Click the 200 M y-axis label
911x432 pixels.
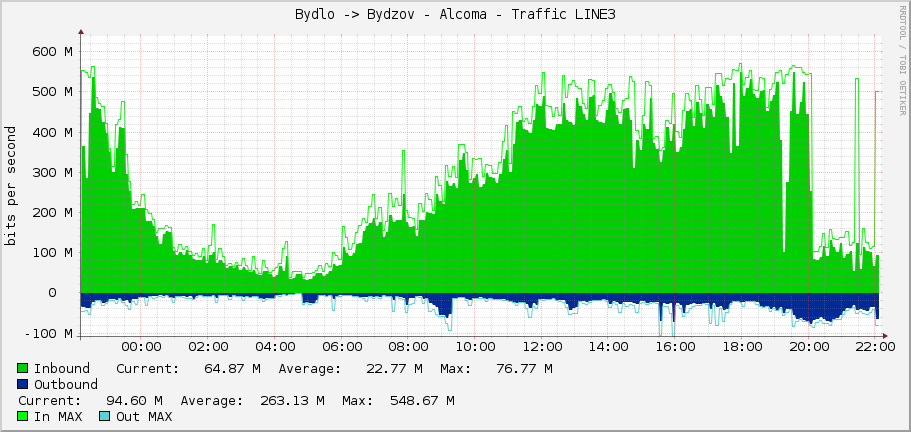[x=52, y=213]
